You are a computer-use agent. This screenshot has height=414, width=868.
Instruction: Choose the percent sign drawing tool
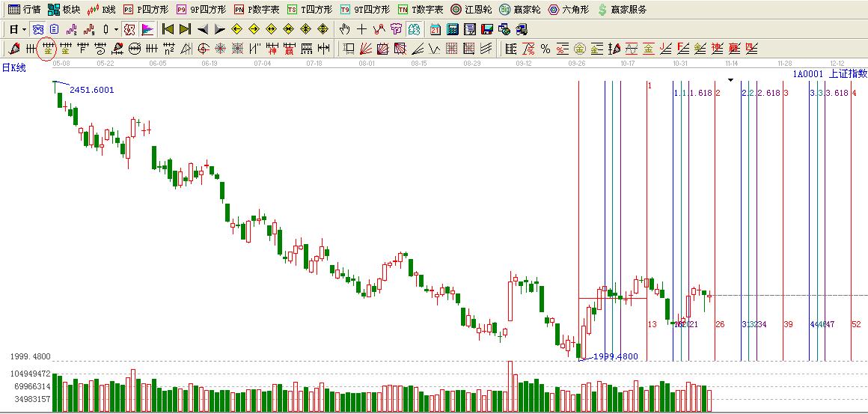point(545,49)
